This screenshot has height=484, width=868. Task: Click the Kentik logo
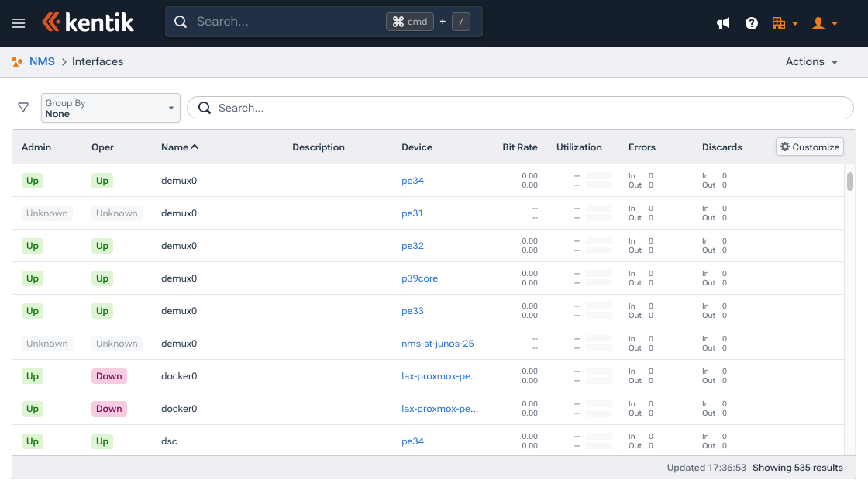coord(88,22)
